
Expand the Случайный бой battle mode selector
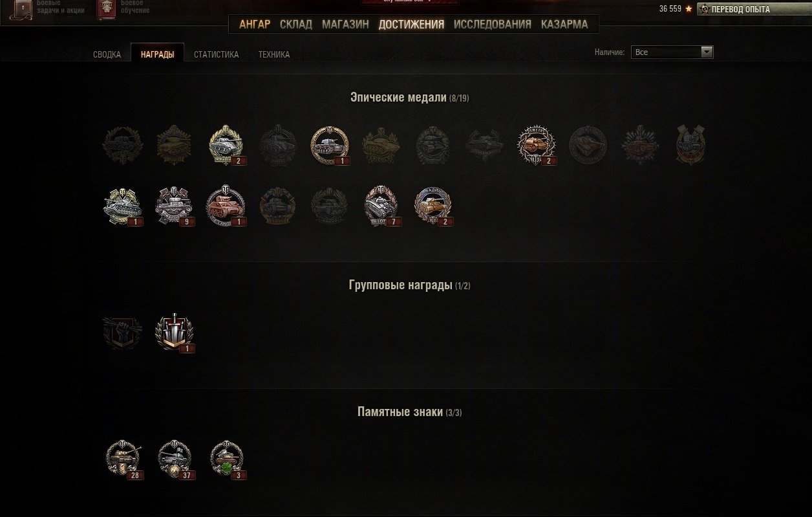[410, 2]
